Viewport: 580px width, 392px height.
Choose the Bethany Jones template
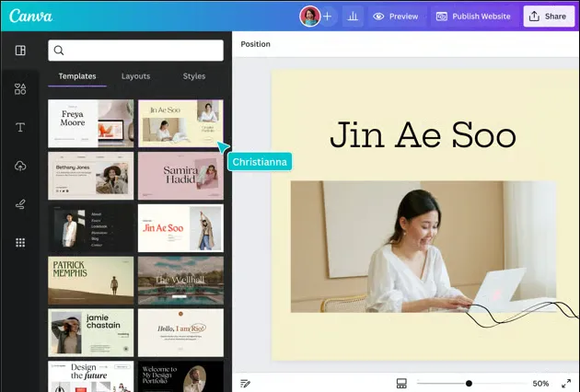90,176
